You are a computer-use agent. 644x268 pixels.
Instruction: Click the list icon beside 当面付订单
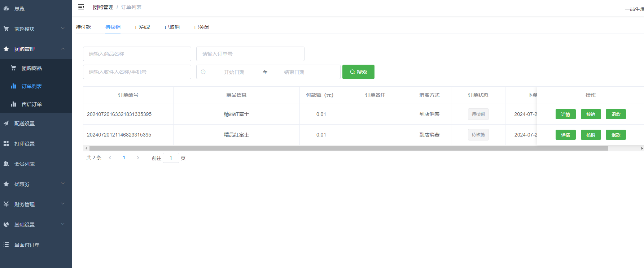[x=6, y=245]
